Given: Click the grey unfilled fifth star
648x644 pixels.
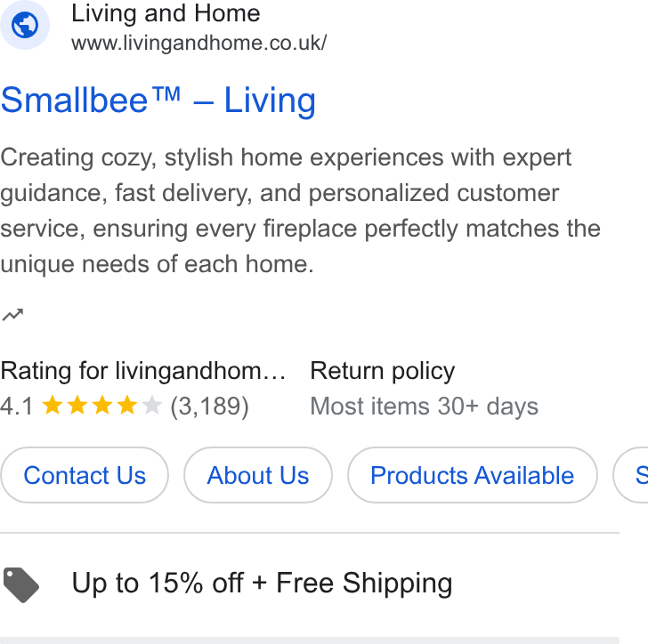Looking at the screenshot, I should tap(151, 406).
